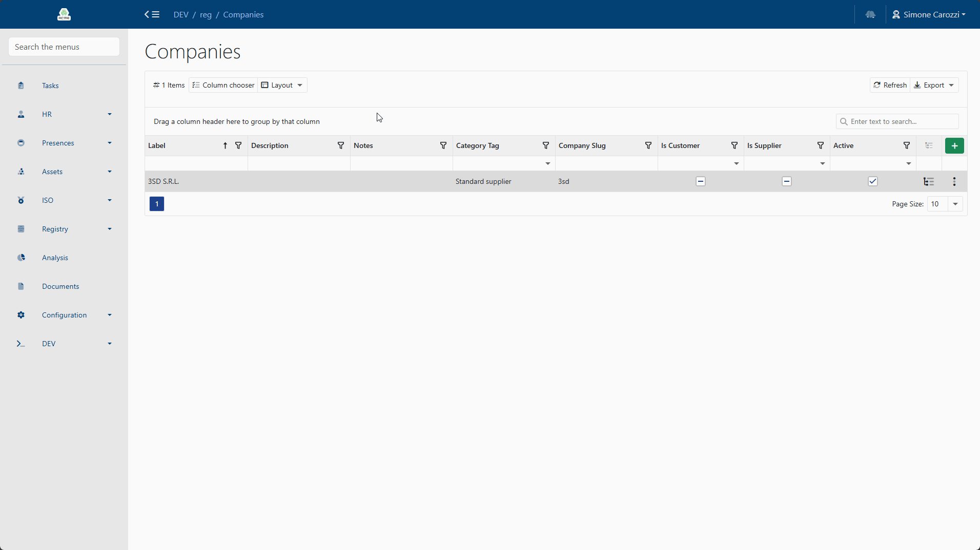
Task: Open Documents from the sidebar
Action: pyautogui.click(x=60, y=286)
